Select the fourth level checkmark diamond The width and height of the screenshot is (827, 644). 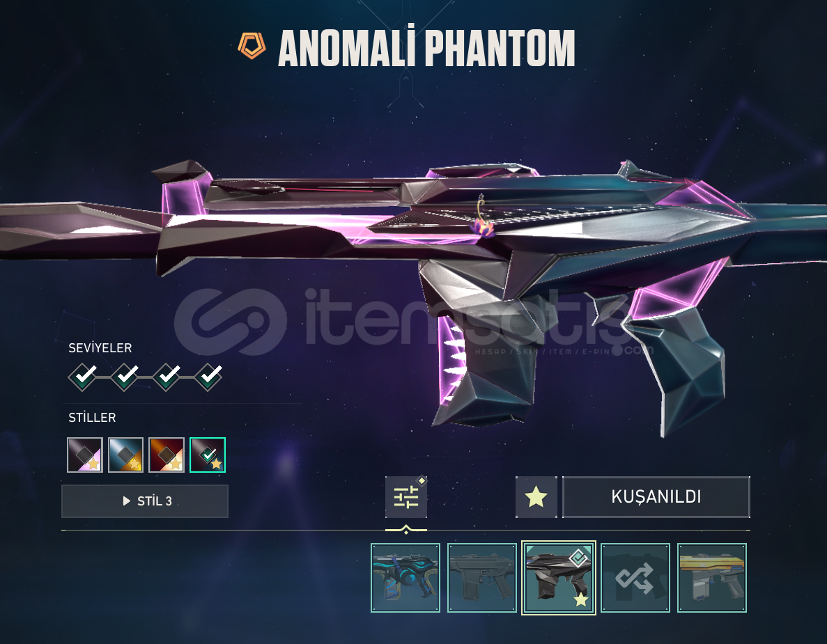pyautogui.click(x=209, y=377)
